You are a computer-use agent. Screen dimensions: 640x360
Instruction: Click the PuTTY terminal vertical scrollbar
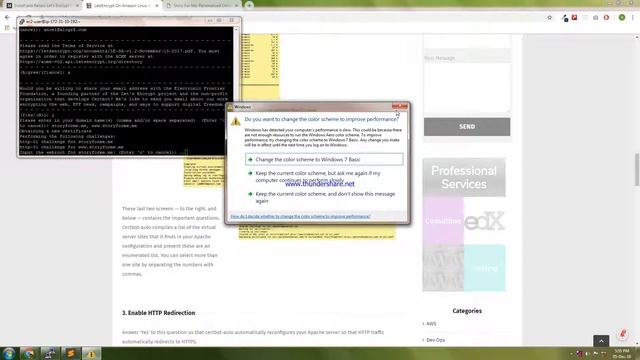click(236, 91)
